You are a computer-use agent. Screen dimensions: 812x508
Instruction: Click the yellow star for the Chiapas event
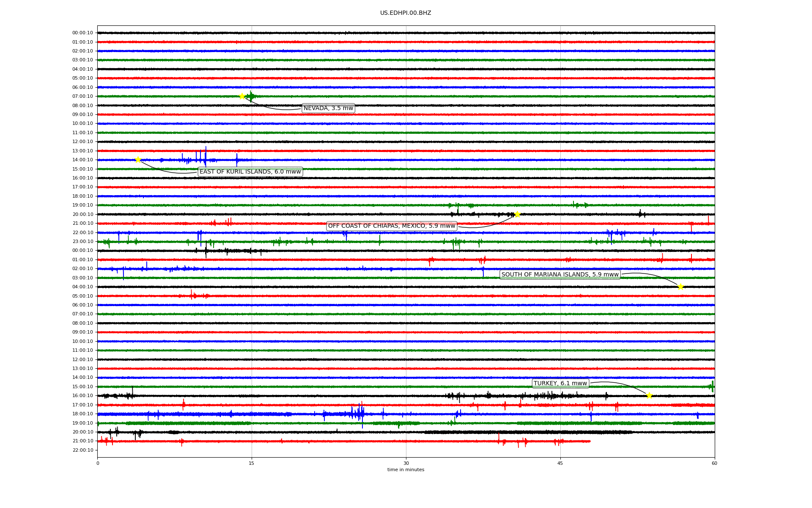(x=517, y=214)
